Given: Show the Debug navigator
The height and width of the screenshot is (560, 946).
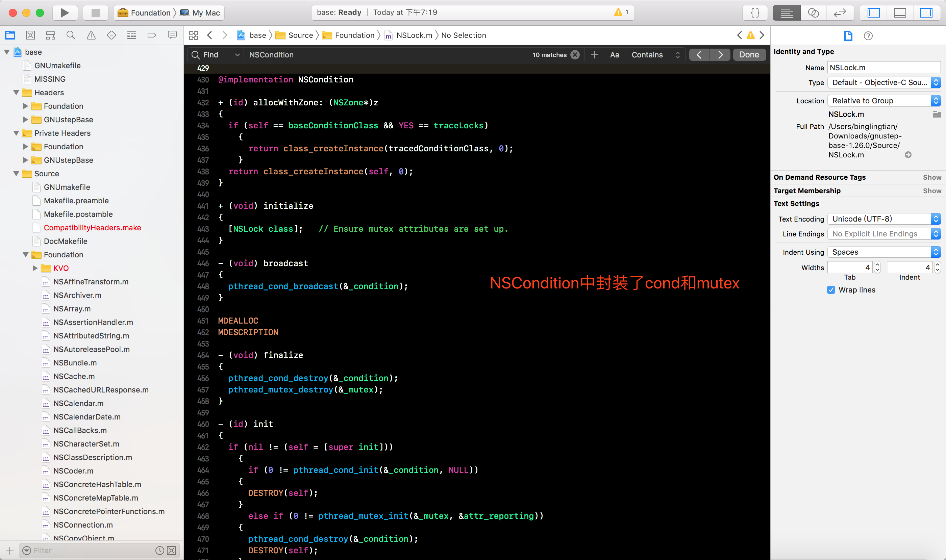Looking at the screenshot, I should [132, 35].
